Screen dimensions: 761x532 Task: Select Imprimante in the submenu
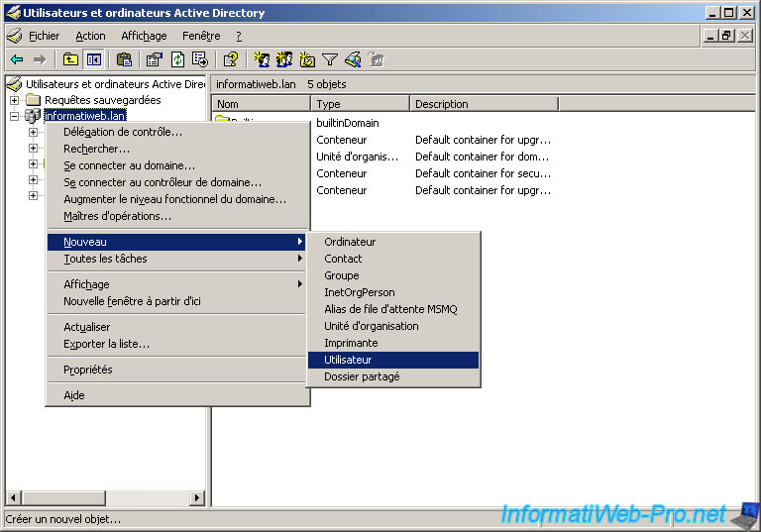[x=393, y=343]
